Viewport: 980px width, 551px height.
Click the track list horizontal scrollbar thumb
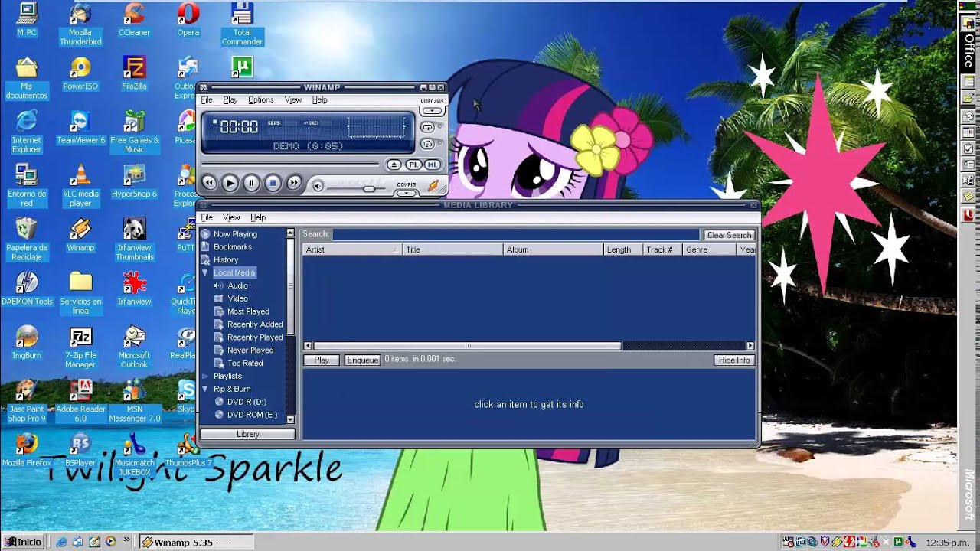[467, 346]
